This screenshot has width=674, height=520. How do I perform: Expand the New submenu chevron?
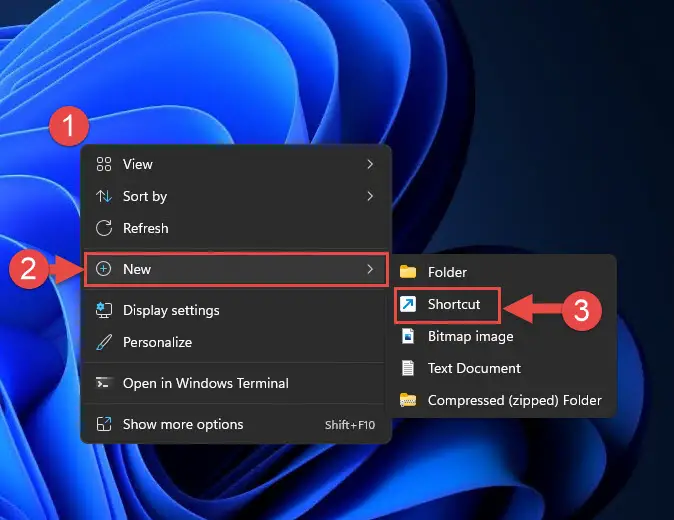370,269
